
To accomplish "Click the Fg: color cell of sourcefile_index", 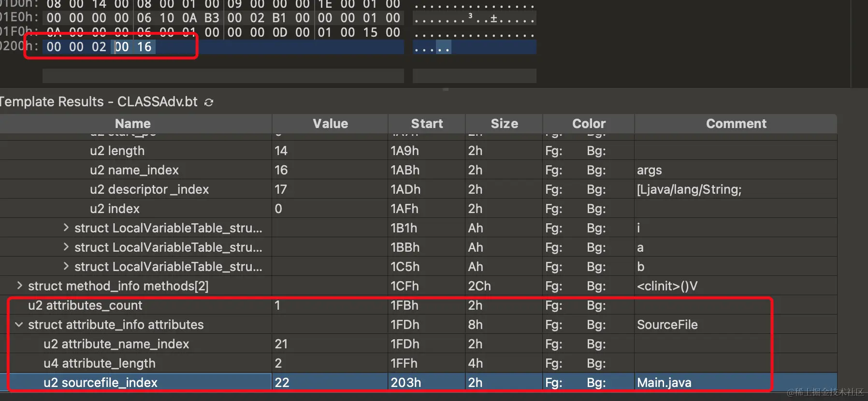I will pos(554,383).
